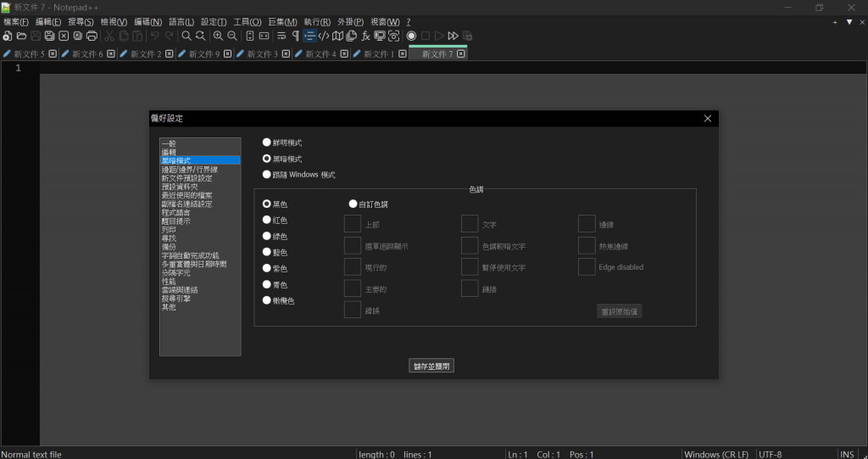Toggle the highlighted indent guide icon
The width and height of the screenshot is (868, 459).
pyautogui.click(x=309, y=36)
